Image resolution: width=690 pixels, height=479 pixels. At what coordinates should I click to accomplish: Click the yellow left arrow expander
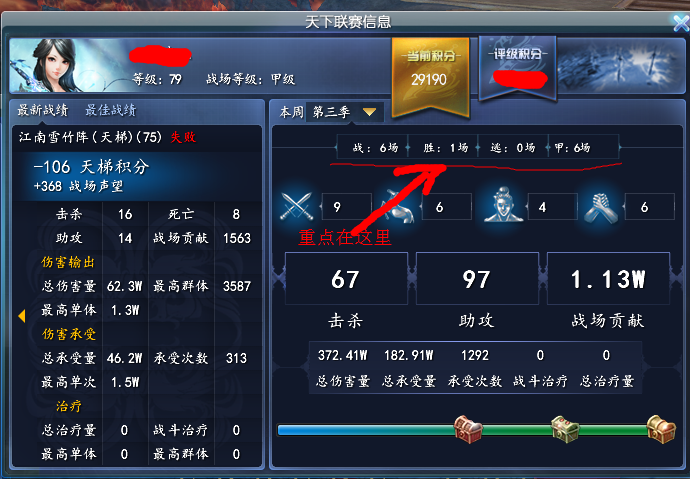click(21, 315)
